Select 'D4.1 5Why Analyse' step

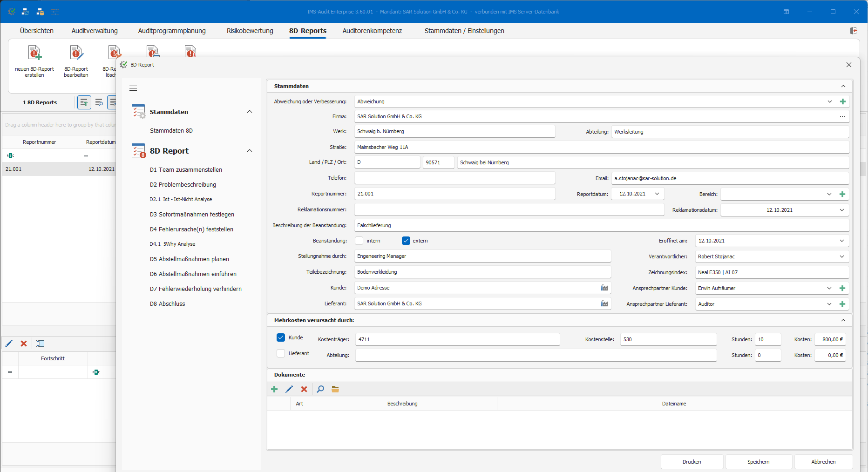pos(172,244)
